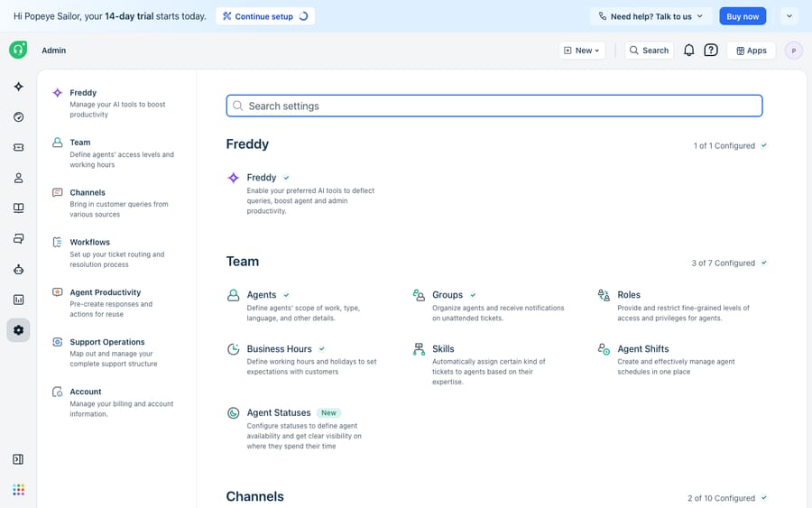The height and width of the screenshot is (508, 812).
Task: Click the help question mark icon
Action: pos(711,51)
